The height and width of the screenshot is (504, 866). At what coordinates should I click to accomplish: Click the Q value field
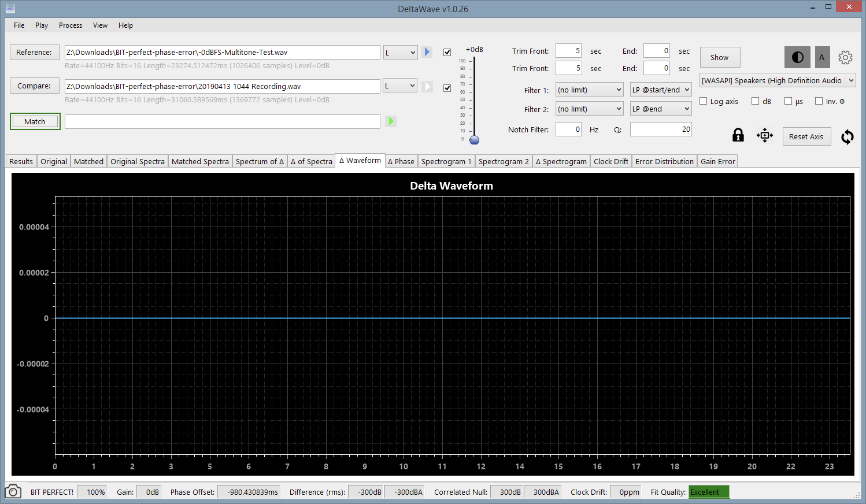point(661,129)
